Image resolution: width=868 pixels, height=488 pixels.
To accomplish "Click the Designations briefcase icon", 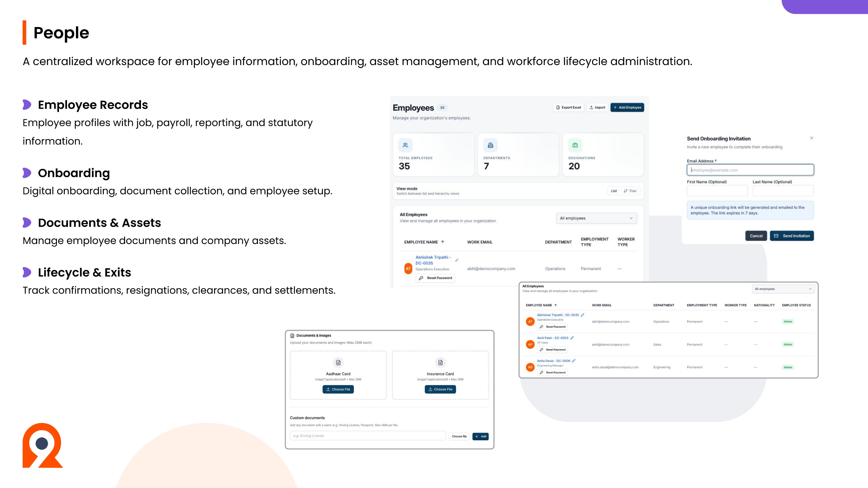I will tap(575, 145).
